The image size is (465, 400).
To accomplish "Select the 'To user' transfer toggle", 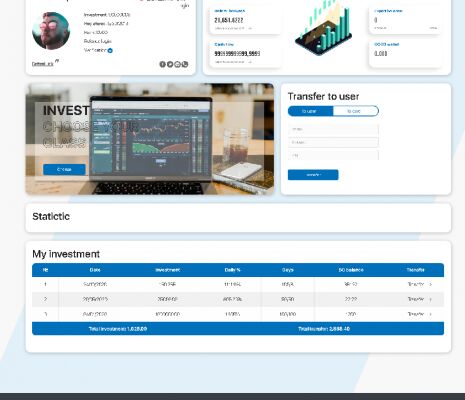I will (x=310, y=111).
